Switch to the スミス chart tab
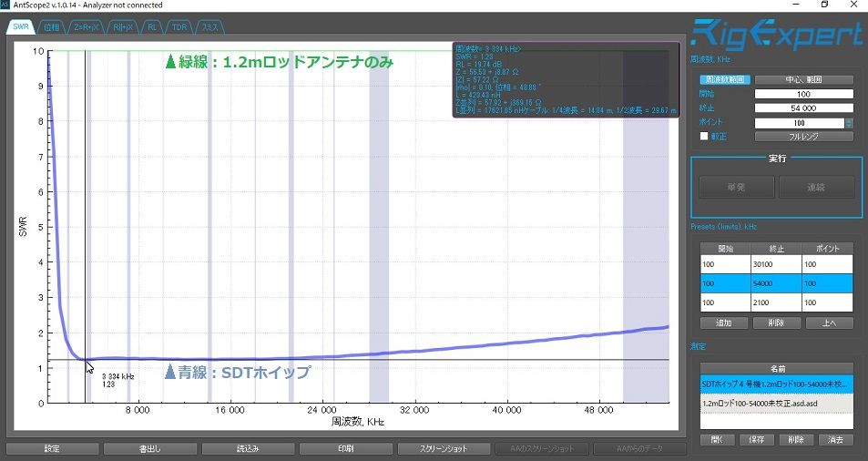 click(x=209, y=27)
